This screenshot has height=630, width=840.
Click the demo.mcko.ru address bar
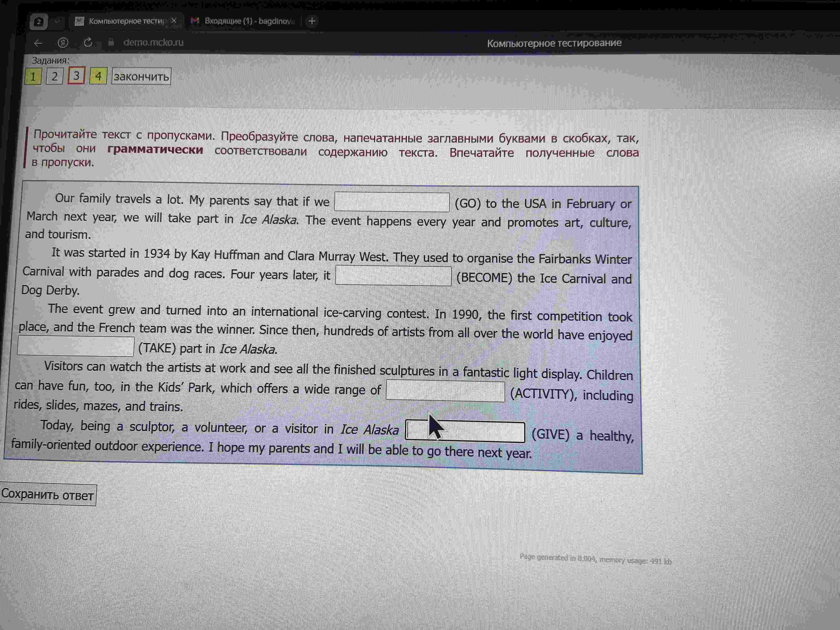153,42
